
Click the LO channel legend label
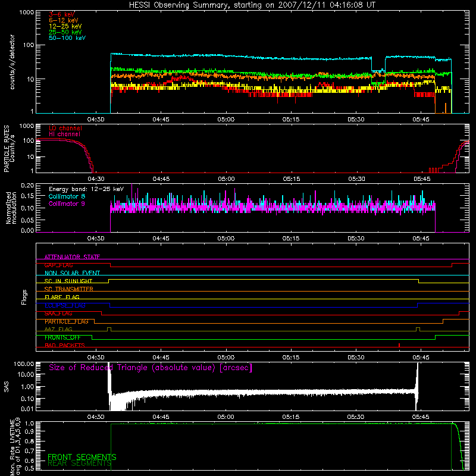[65, 128]
